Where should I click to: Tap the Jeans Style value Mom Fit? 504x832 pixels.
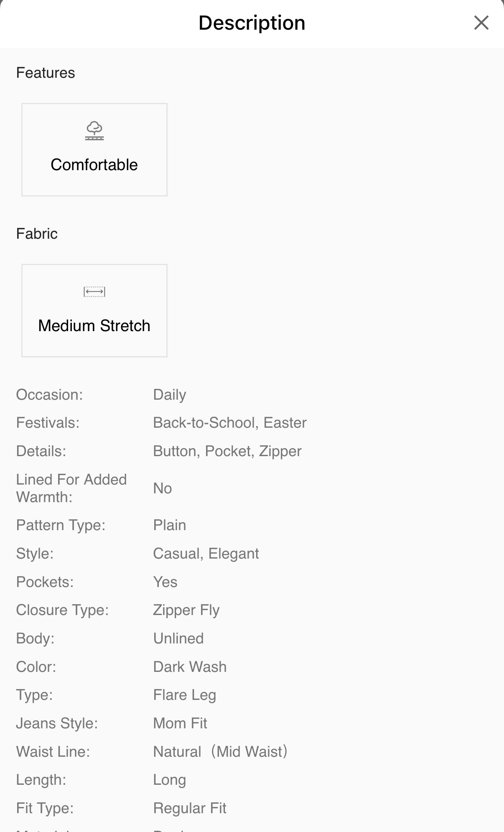[x=180, y=723]
